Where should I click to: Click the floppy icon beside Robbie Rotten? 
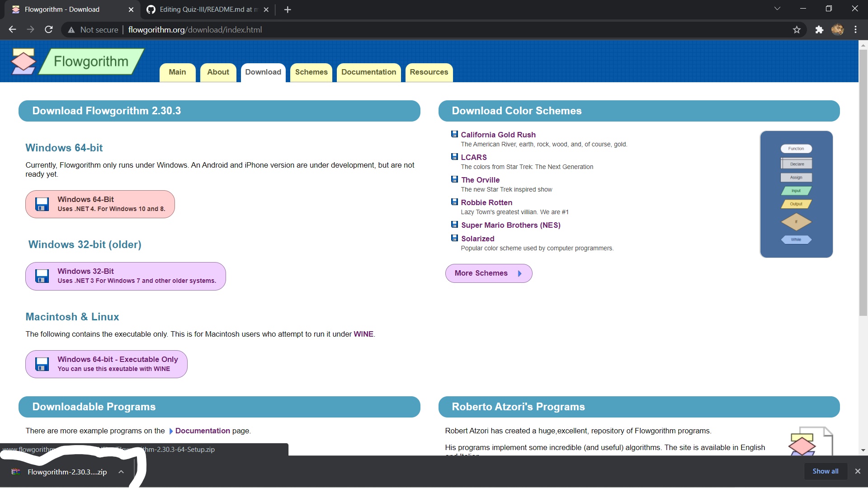click(454, 202)
